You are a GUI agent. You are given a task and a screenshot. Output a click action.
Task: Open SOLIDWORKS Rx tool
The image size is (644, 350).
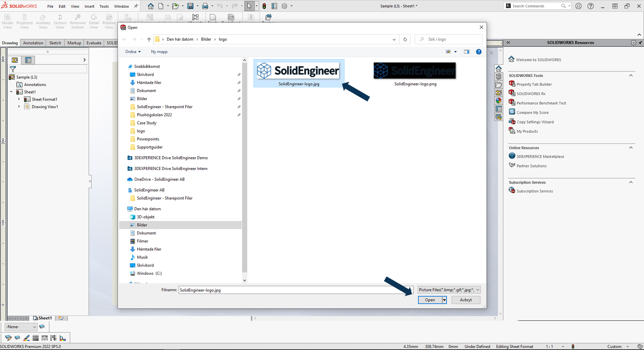(x=531, y=94)
